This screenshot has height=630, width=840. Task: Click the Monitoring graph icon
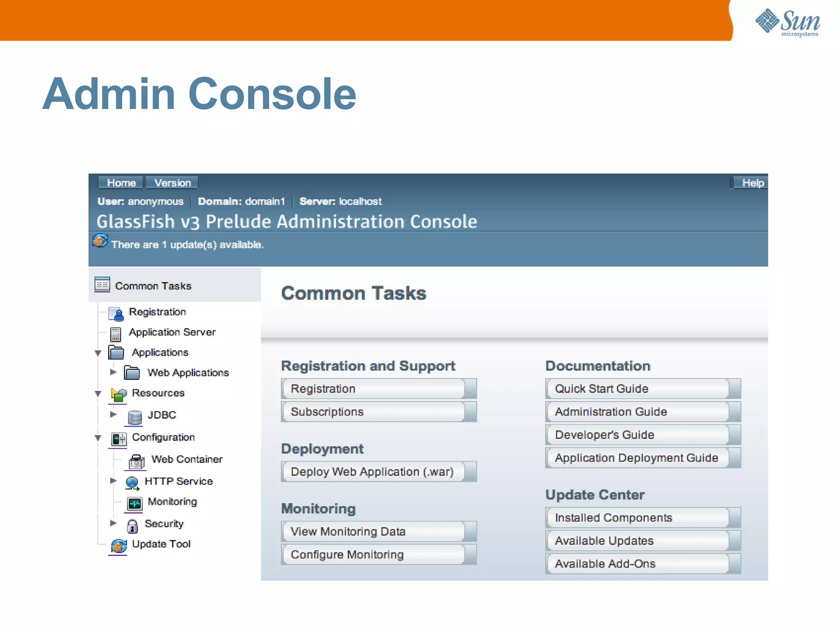[x=135, y=503]
